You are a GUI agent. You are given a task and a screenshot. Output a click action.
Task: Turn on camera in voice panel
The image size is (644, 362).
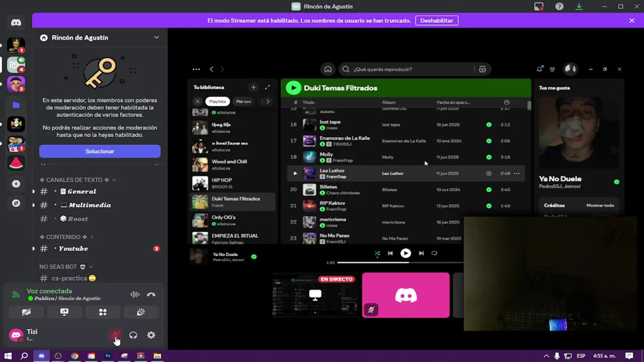pos(26,312)
